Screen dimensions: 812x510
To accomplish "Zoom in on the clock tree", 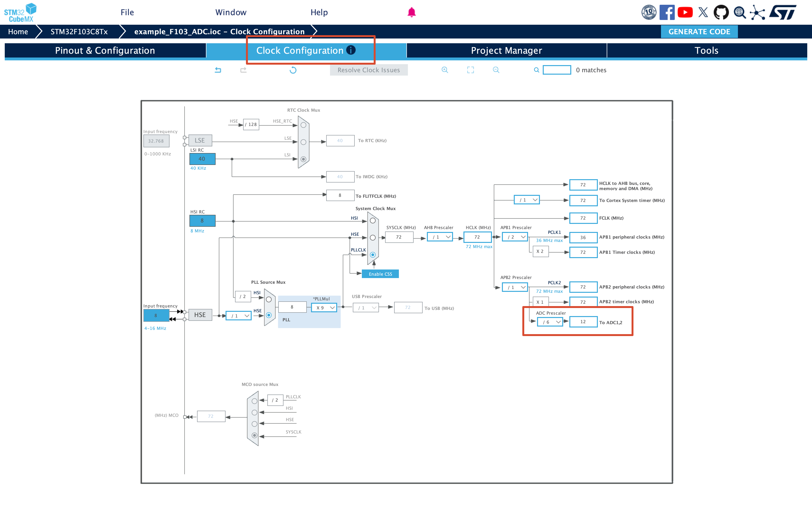I will [x=445, y=70].
